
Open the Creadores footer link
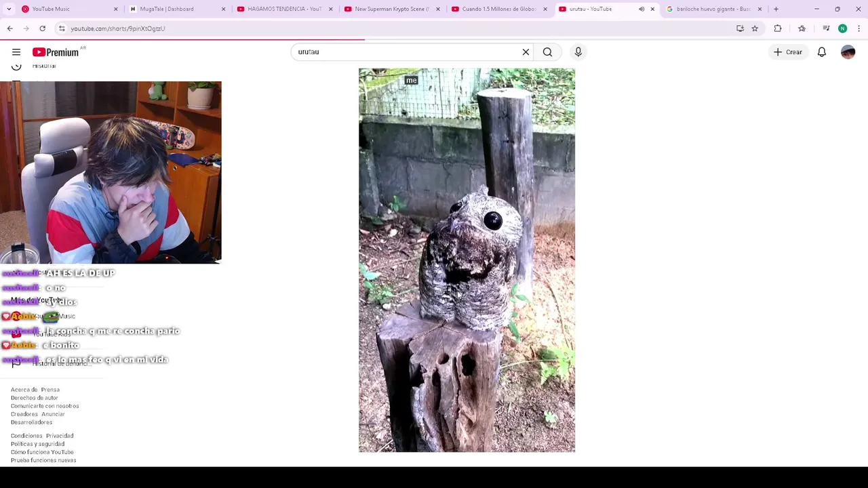24,414
